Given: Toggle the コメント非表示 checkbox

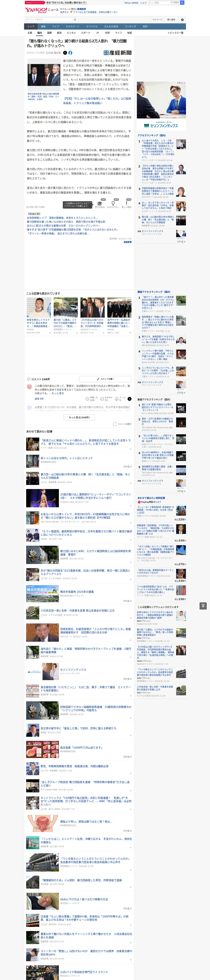Looking at the screenshot, I should (115, 424).
